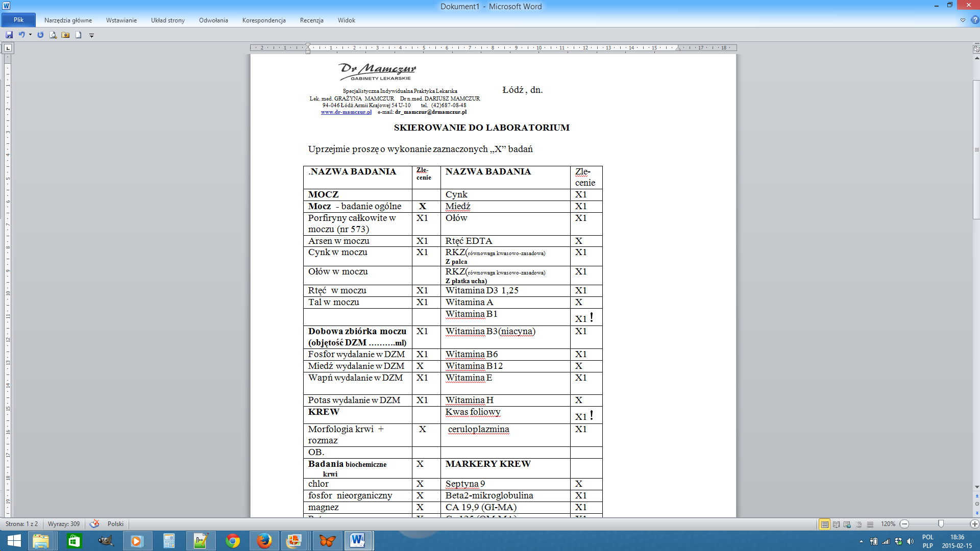Launch Firefox from the taskbar
Screen dimensions: 980x551
(264, 541)
